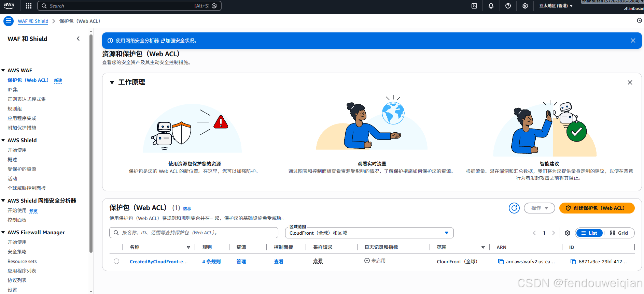Open 附加保护措施 in sidebar
This screenshot has height=294, width=644.
tap(22, 128)
